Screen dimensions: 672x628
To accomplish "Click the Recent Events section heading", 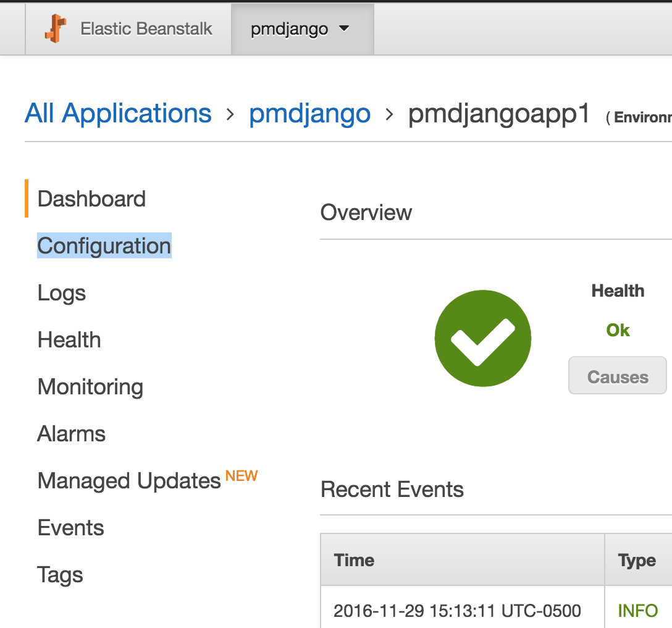I will 392,490.
